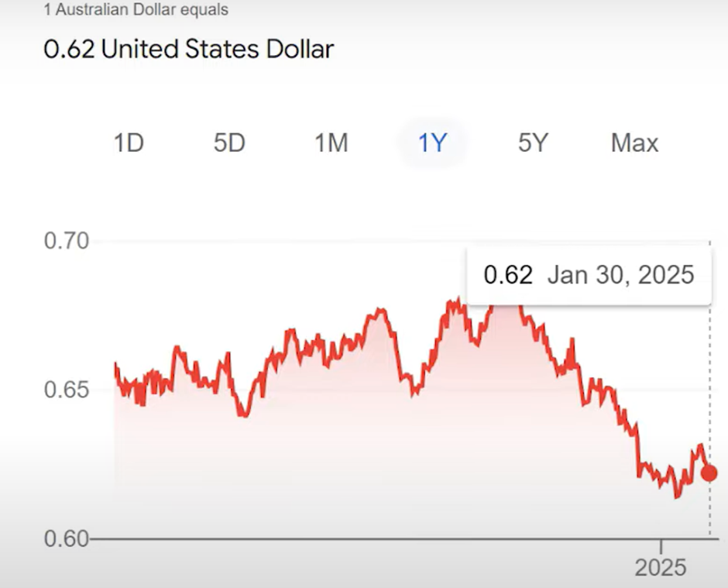Viewport: 728px width, 588px height.
Task: Click the '1 Australian Dollar equals' text
Action: [136, 11]
